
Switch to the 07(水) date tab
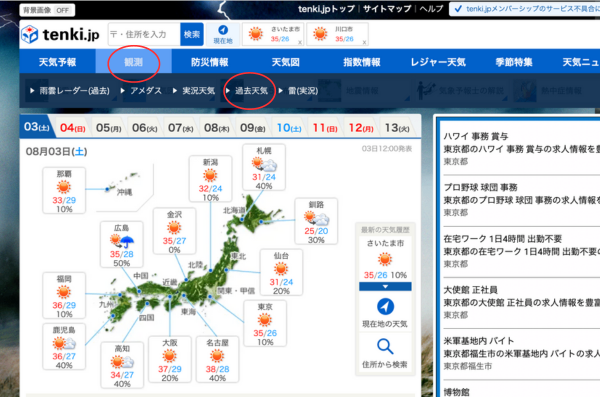[181, 127]
